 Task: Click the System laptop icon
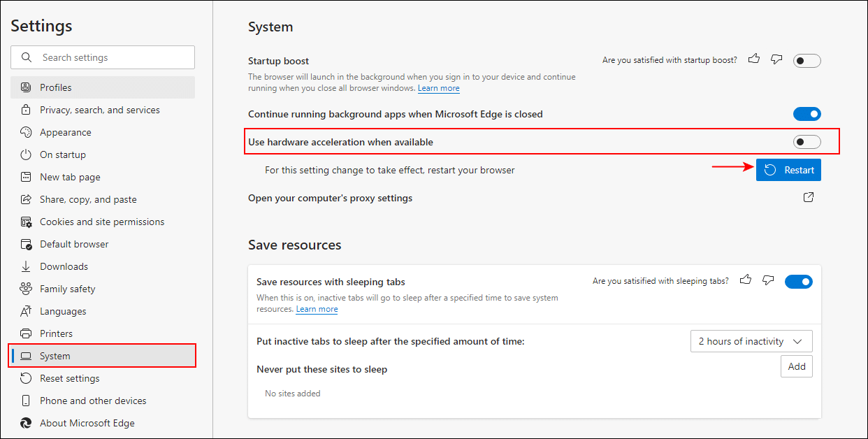26,356
